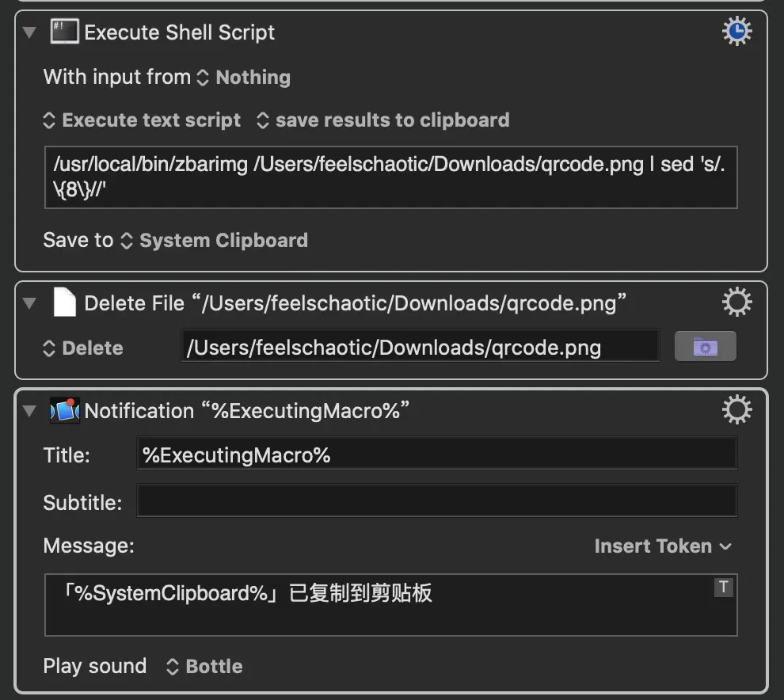Collapse the Delete File action
This screenshot has width=784, height=700.
(30, 303)
